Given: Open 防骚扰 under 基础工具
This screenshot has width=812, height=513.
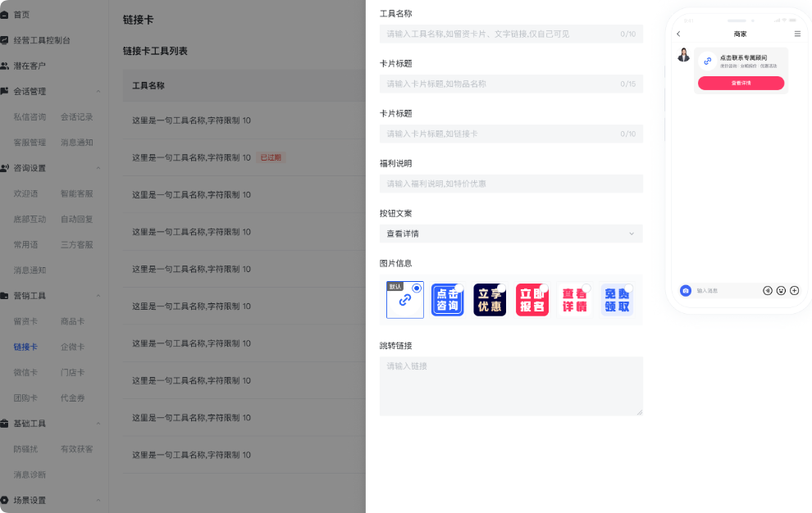Looking at the screenshot, I should (25, 449).
